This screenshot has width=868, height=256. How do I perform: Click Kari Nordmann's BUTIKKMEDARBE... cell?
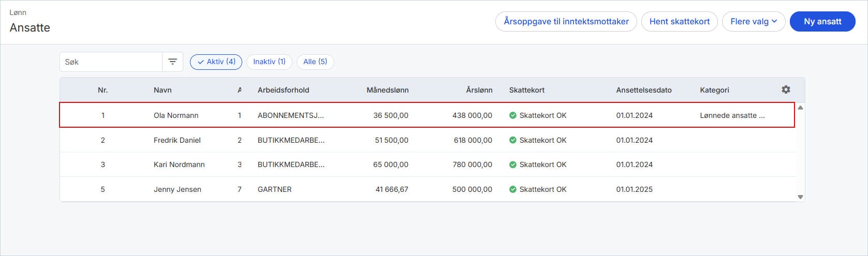coord(291,164)
